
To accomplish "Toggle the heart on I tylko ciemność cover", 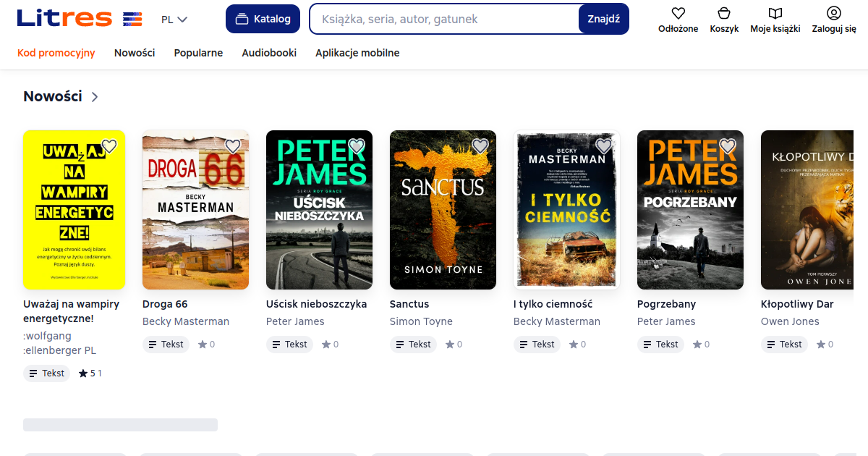I will [x=604, y=146].
